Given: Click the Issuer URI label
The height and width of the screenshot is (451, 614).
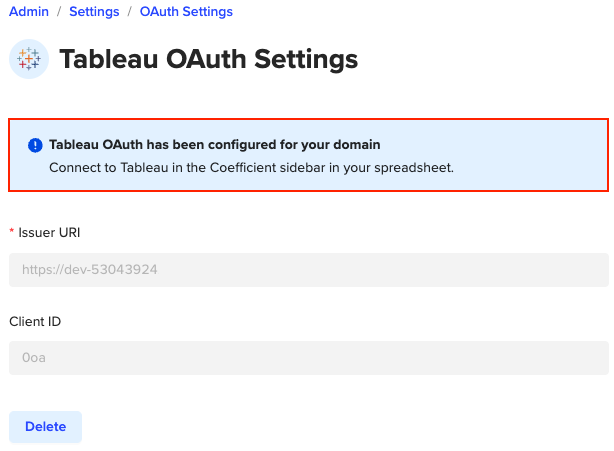Looking at the screenshot, I should pyautogui.click(x=50, y=232).
